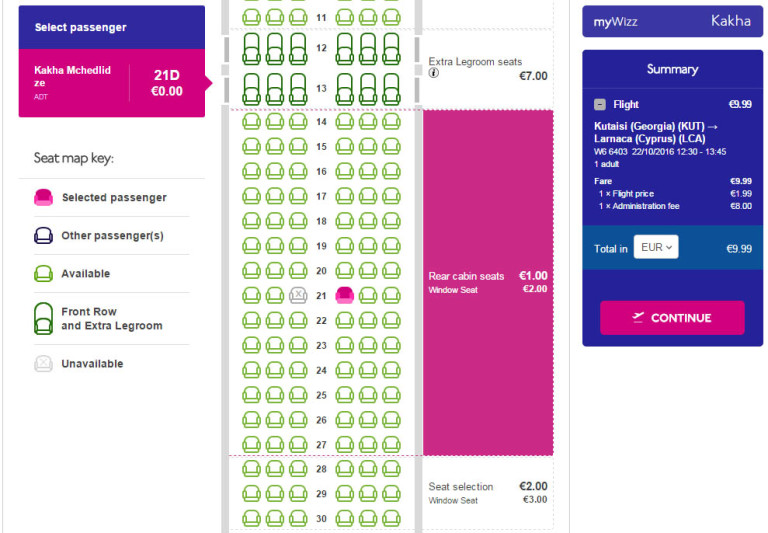The image size is (768, 533).
Task: Open the EUR currency dropdown
Action: pyautogui.click(x=656, y=247)
